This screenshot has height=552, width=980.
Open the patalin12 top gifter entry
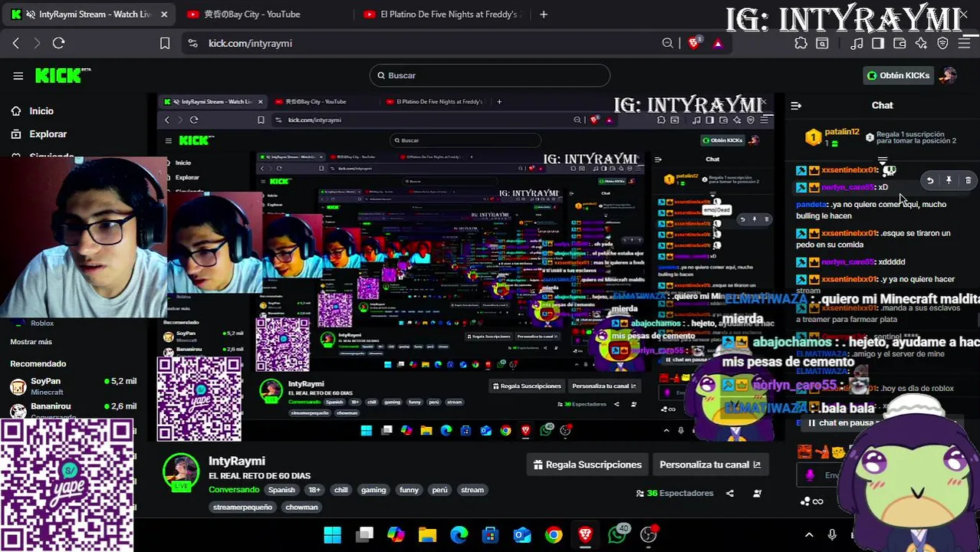point(832,136)
